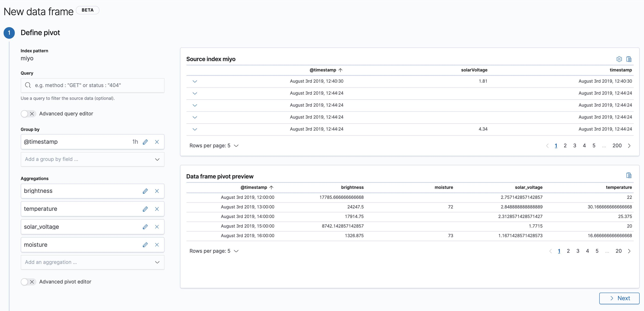This screenshot has height=311, width=644.
Task: Go to page 3 of pivot preview
Action: tap(578, 251)
